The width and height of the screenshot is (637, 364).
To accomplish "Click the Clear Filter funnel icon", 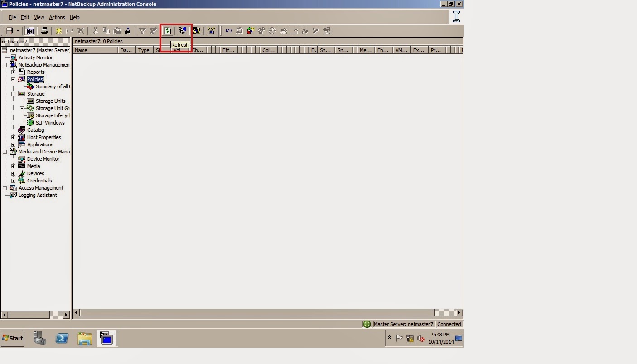I will click(153, 31).
